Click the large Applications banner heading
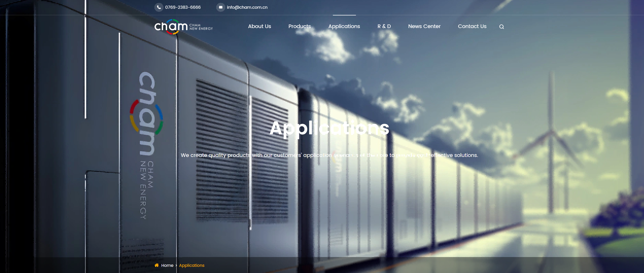The image size is (644, 273). [329, 128]
